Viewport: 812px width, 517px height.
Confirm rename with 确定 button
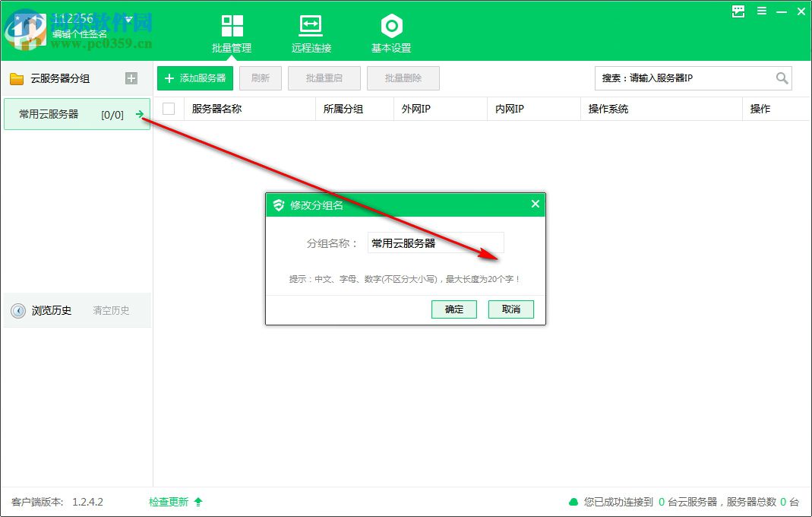(x=454, y=309)
